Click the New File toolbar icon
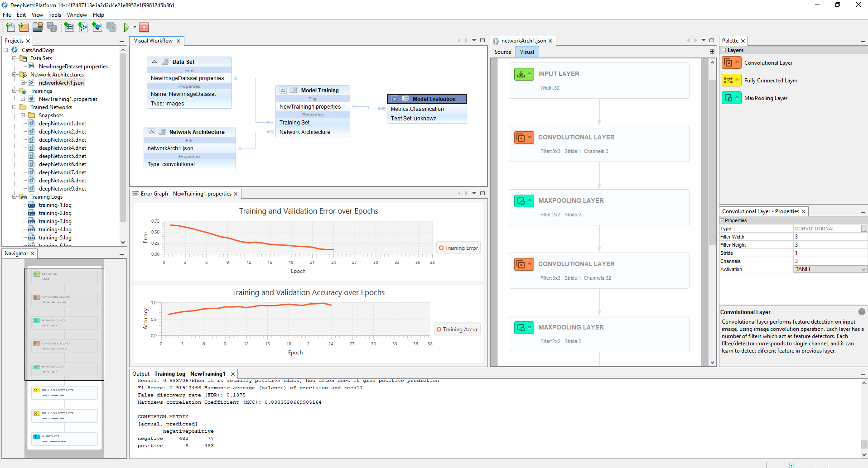868x468 pixels. coord(10,27)
